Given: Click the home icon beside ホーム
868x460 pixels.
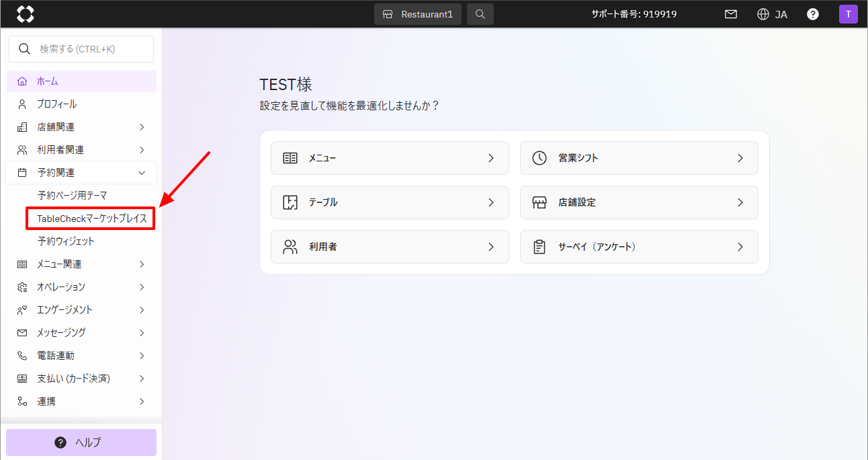Looking at the screenshot, I should point(22,81).
